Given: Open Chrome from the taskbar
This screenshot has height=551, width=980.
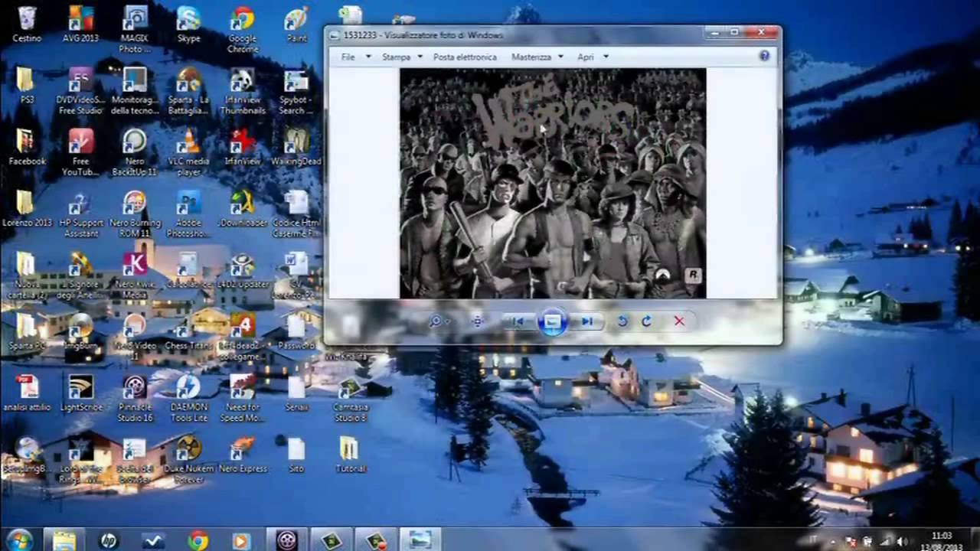Looking at the screenshot, I should click(x=198, y=540).
